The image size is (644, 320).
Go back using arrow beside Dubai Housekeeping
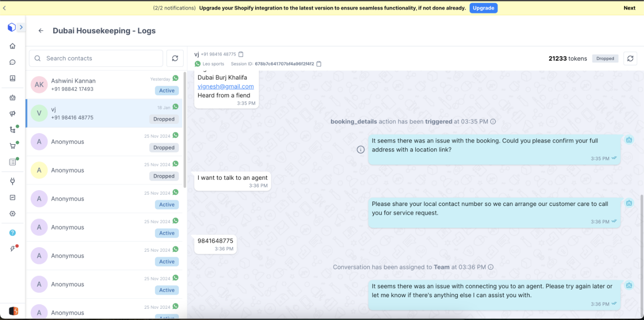[x=41, y=31]
